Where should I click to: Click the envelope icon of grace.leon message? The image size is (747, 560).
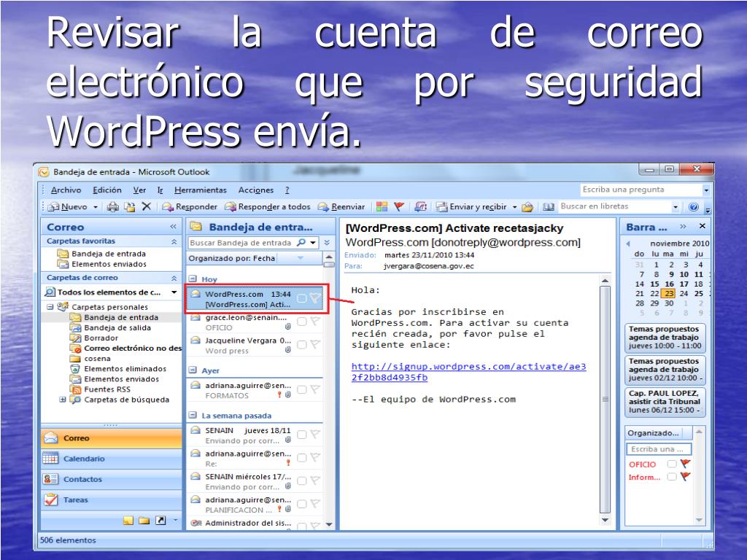196,318
